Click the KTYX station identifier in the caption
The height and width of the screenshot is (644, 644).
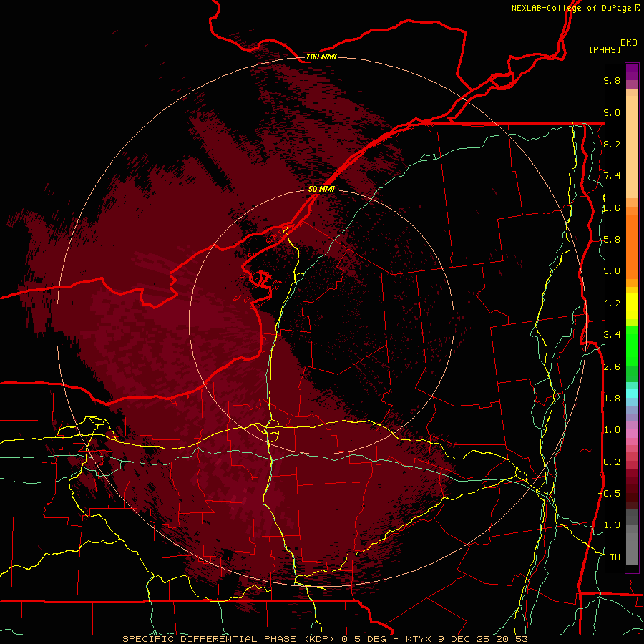coord(419,639)
